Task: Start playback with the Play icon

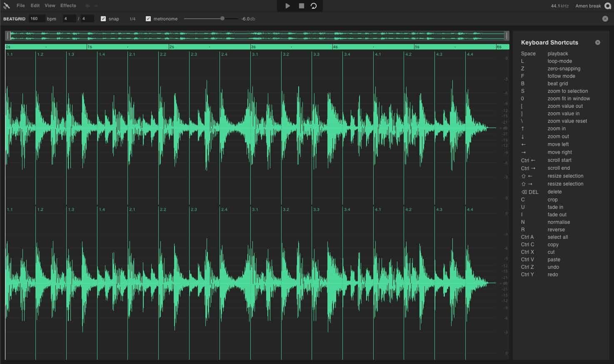Action: [x=287, y=6]
